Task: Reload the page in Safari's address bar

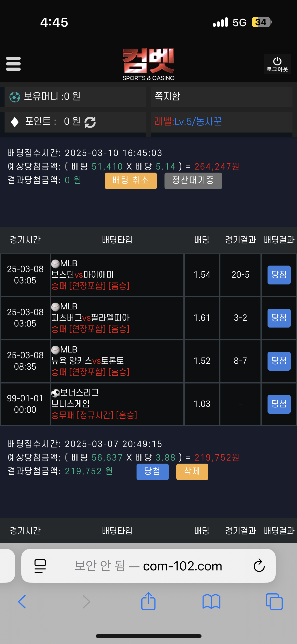Action: pyautogui.click(x=259, y=566)
